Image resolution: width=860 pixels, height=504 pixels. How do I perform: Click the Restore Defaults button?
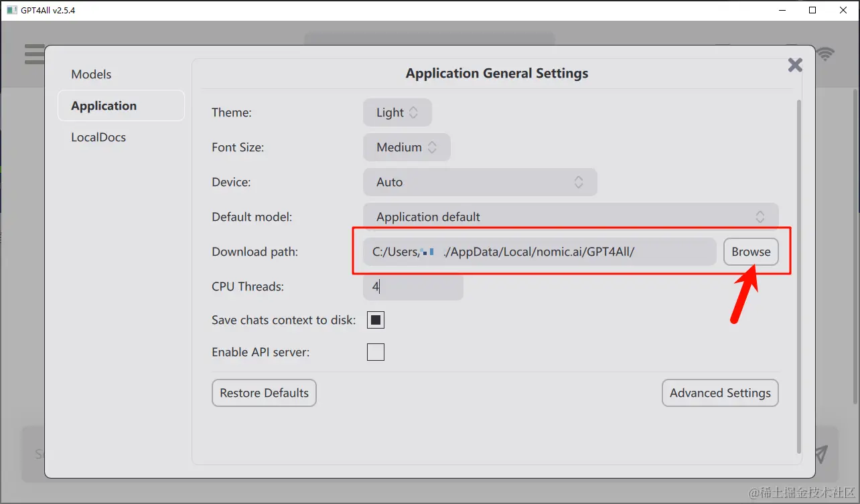pyautogui.click(x=264, y=393)
